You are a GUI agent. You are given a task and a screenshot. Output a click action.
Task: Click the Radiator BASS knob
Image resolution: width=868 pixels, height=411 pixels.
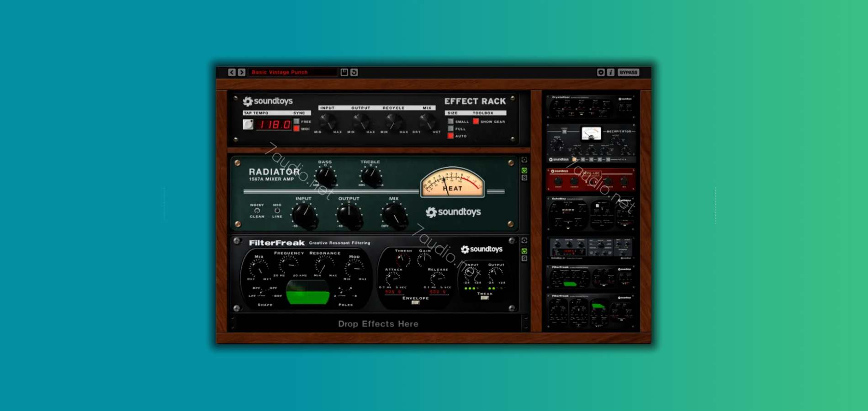click(x=325, y=176)
